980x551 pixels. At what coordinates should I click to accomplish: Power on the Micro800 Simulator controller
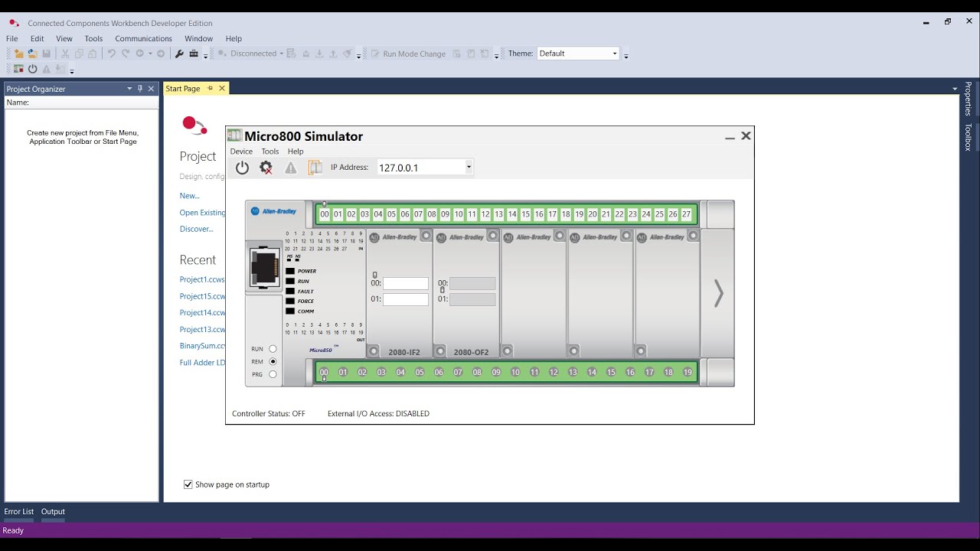(242, 168)
